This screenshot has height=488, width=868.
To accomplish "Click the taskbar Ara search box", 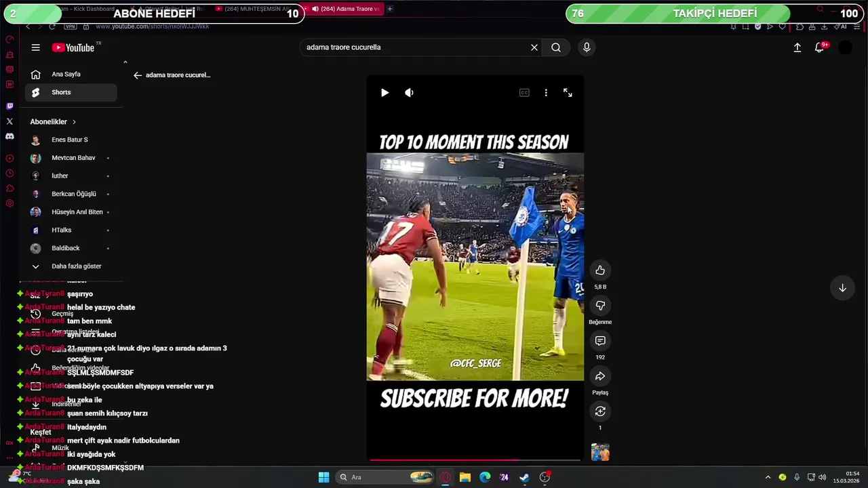I will 385,477.
